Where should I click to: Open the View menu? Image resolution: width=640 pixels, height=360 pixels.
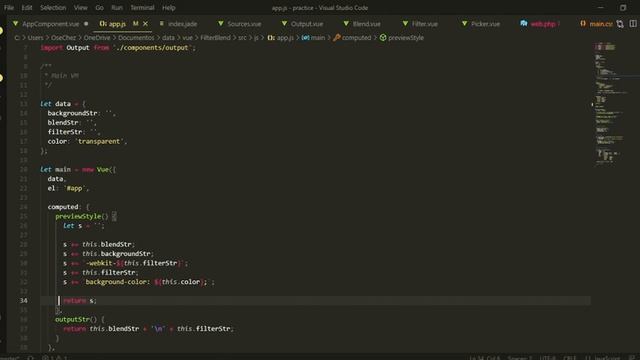click(80, 8)
